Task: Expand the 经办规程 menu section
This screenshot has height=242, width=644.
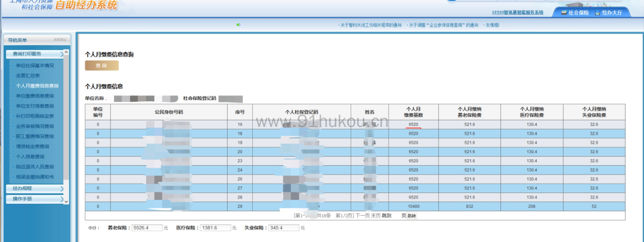Action: click(36, 189)
